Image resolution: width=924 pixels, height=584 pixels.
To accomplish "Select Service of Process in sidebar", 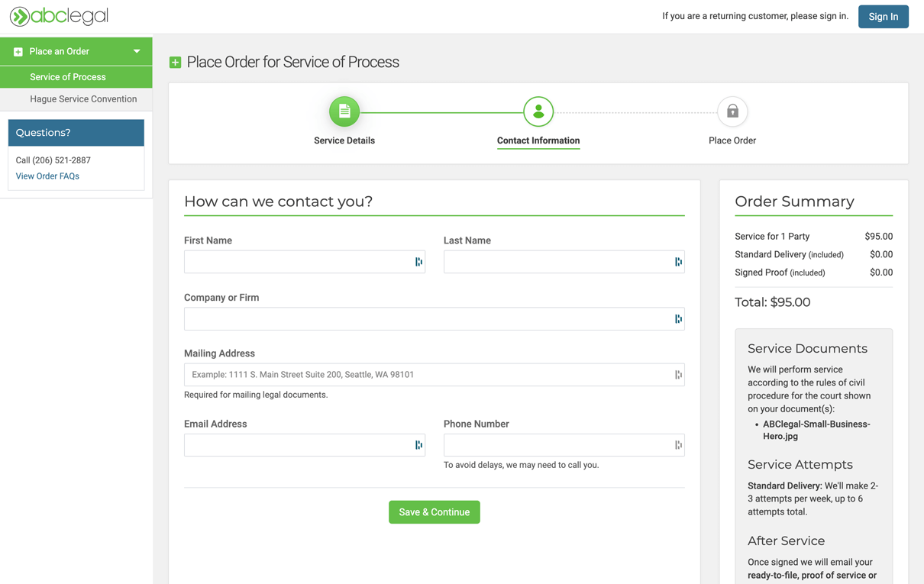I will 68,77.
